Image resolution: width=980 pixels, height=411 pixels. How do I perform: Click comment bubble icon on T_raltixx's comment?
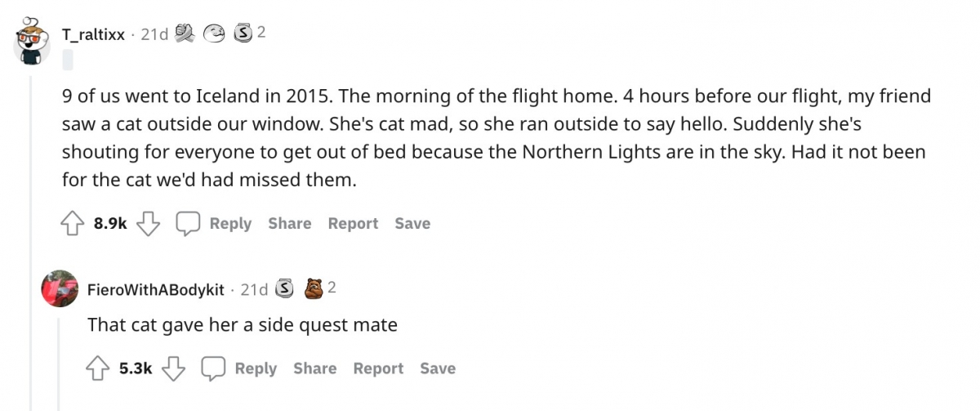189,224
